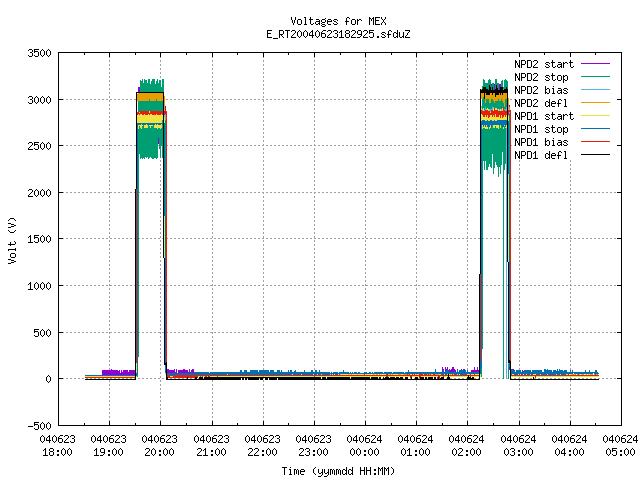Click the 040624 04:00 time label

point(569,446)
